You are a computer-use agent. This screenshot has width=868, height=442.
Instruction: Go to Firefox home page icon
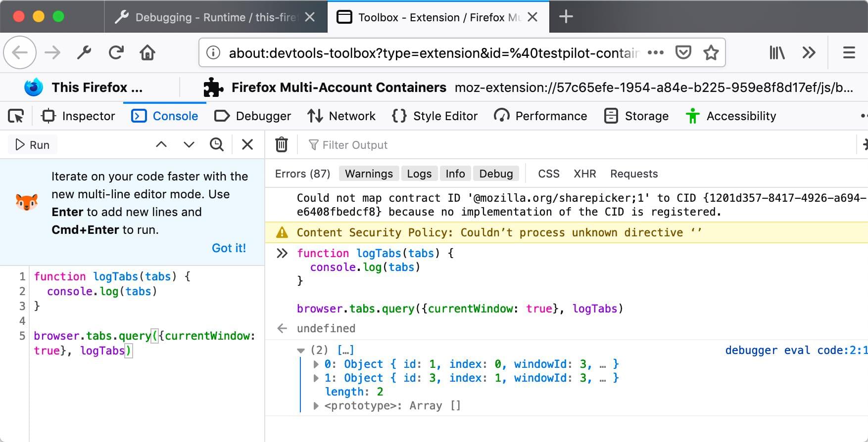[x=147, y=52]
